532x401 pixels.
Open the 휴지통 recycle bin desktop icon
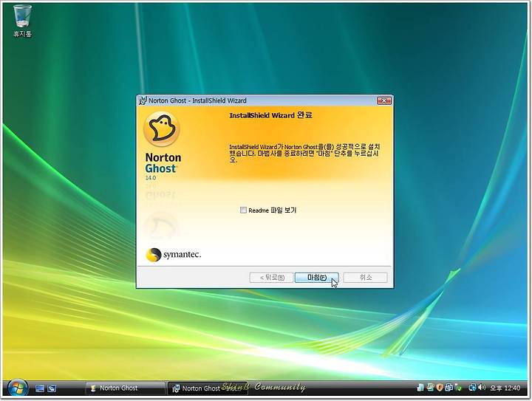coord(22,21)
